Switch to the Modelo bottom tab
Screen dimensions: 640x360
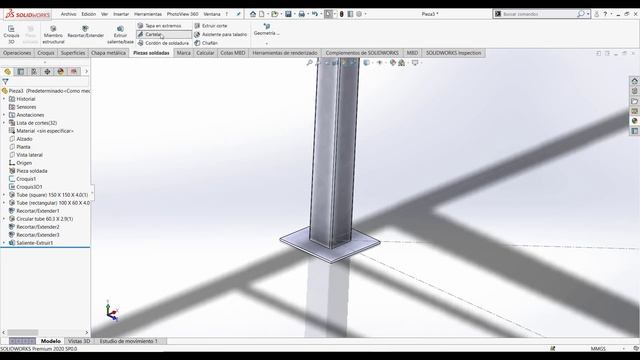51,341
